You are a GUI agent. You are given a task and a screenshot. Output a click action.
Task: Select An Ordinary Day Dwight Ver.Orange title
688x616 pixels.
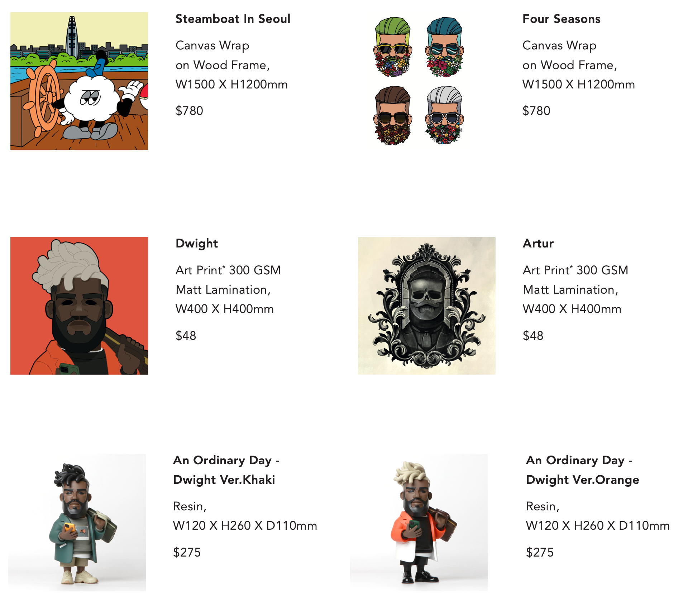pos(583,470)
